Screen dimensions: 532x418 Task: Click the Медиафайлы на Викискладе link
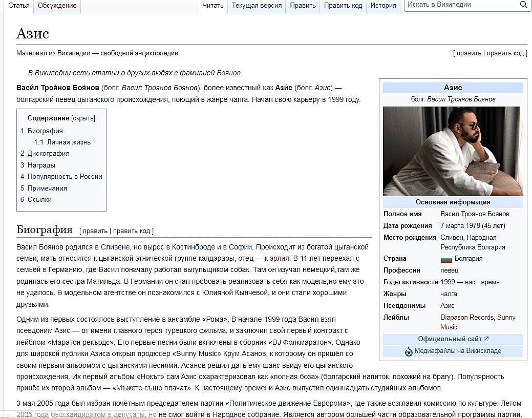[x=458, y=351]
